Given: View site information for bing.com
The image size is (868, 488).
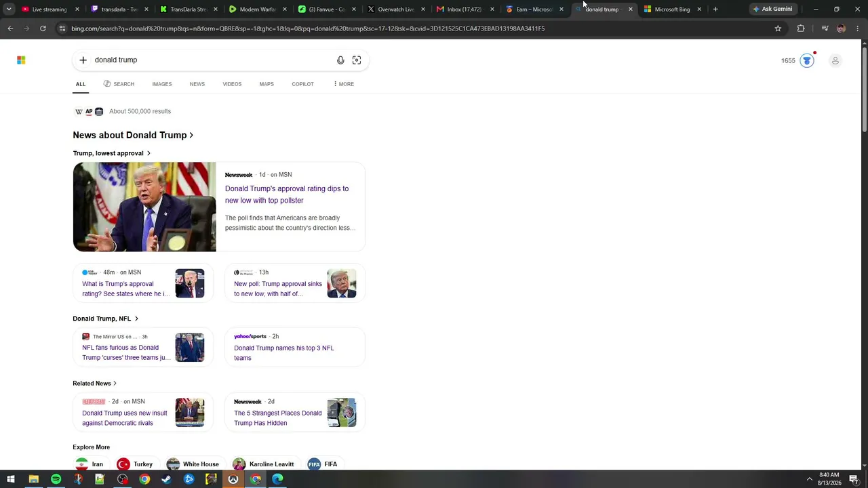Looking at the screenshot, I should click(x=62, y=28).
